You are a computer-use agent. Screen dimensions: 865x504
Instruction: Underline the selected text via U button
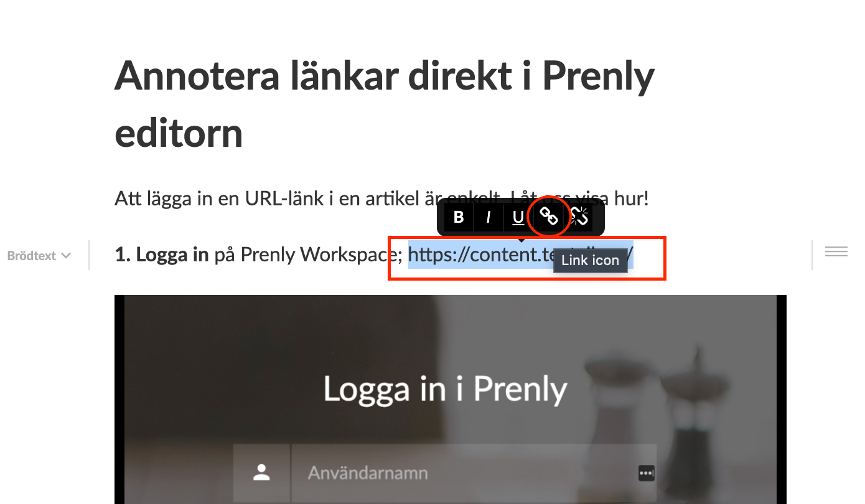click(x=518, y=217)
